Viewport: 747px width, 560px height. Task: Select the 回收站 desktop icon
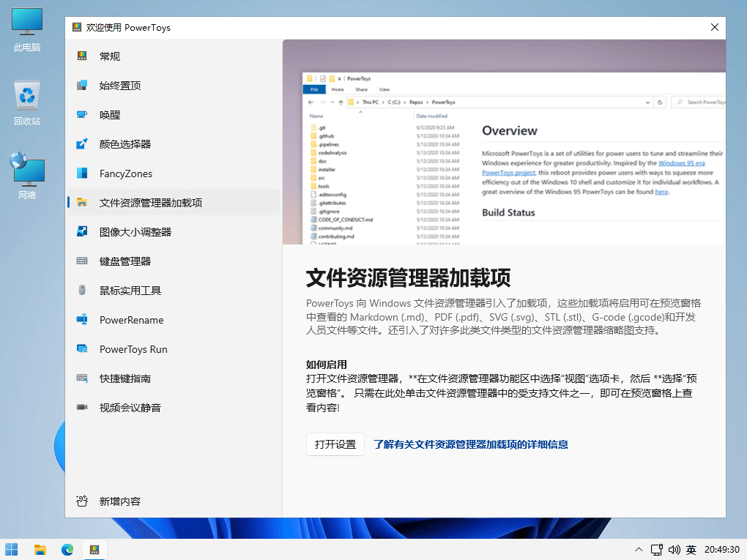pyautogui.click(x=27, y=103)
